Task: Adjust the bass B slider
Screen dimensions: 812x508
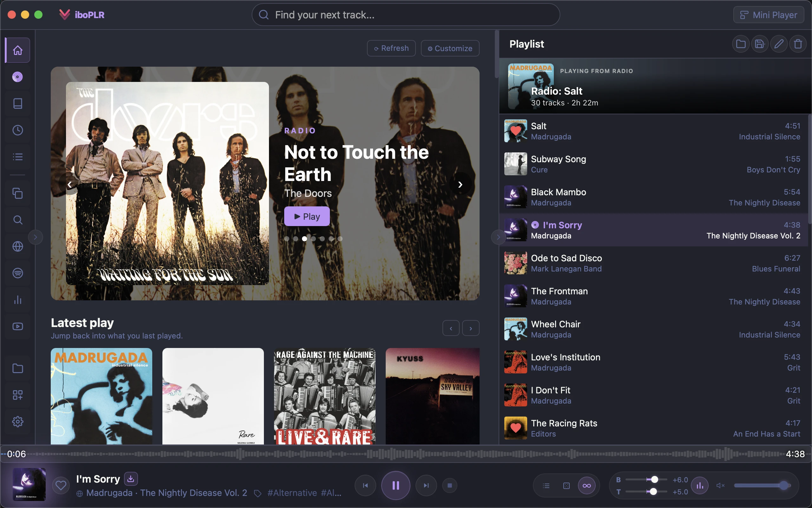Action: pyautogui.click(x=646, y=479)
